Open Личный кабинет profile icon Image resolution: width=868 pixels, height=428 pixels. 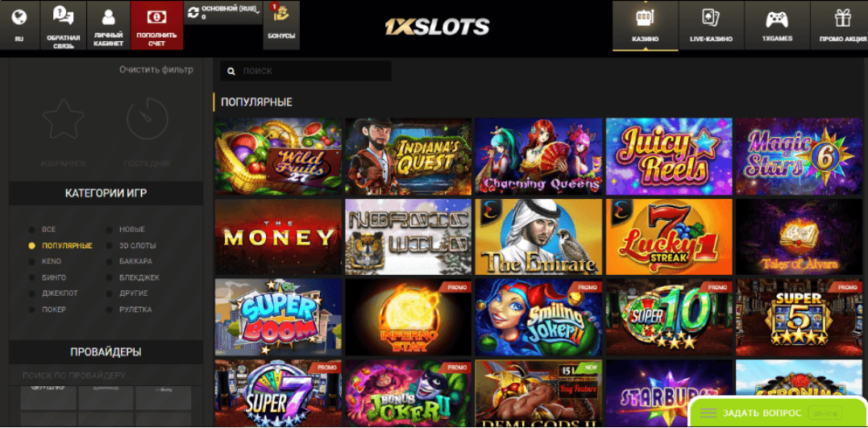pyautogui.click(x=109, y=17)
